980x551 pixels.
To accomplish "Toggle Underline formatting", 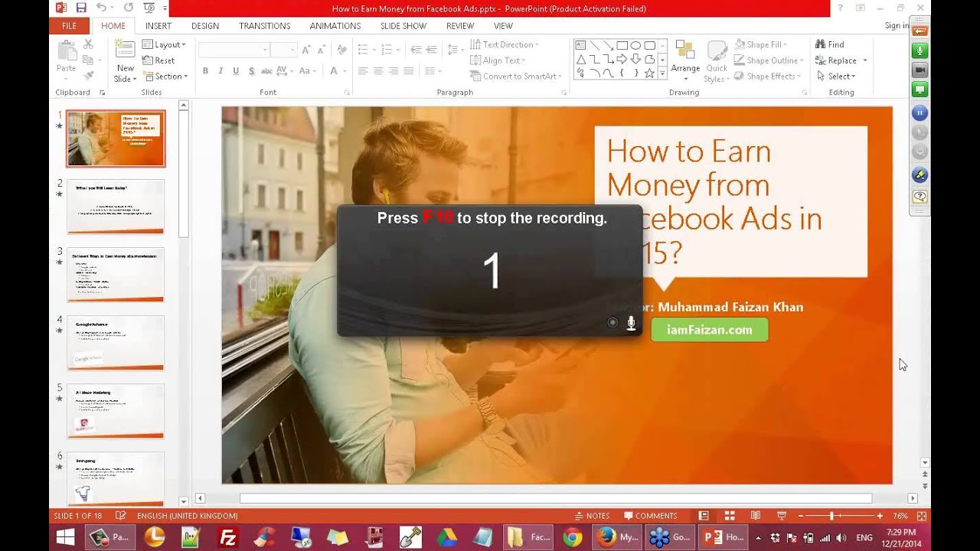I will tap(236, 71).
